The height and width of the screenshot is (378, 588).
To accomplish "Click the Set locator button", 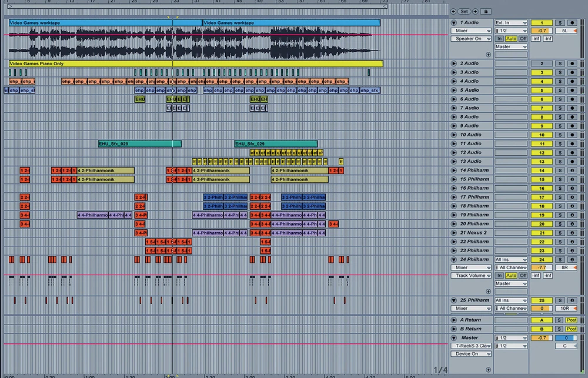I will click(x=465, y=12).
